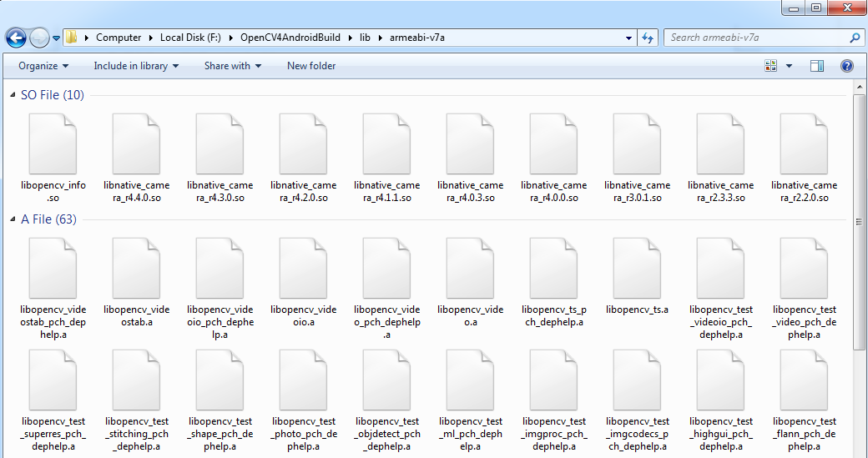Click the Back navigation arrow button
868x458 pixels.
click(16, 38)
